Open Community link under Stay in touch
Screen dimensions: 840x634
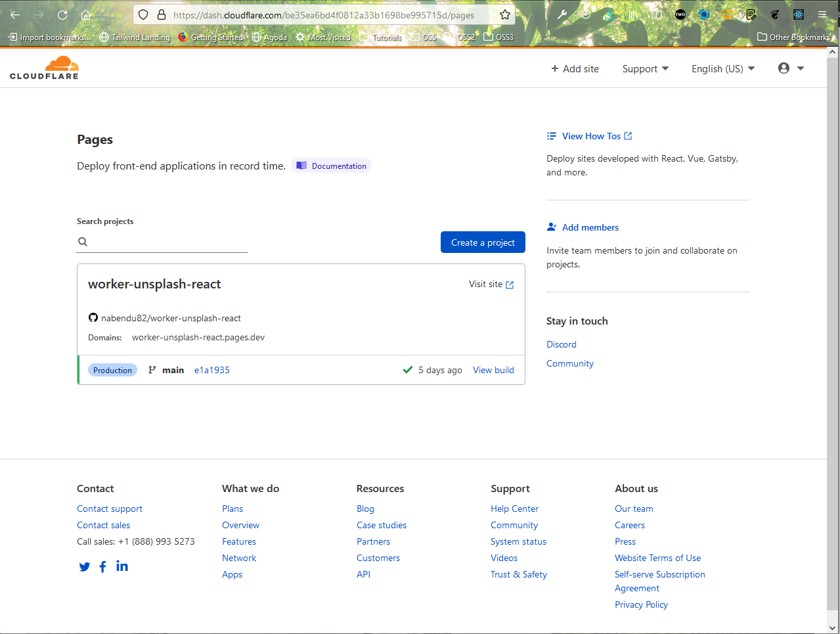click(570, 364)
